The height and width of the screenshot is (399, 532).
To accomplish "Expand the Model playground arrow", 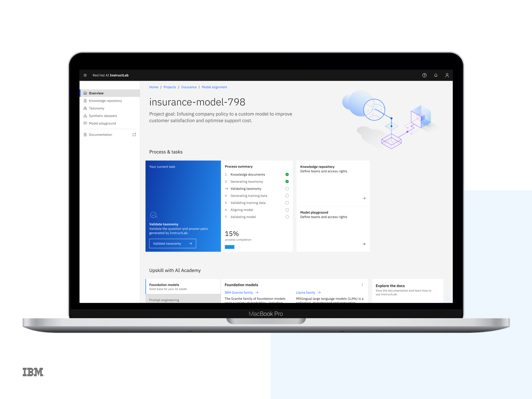I will (x=364, y=244).
